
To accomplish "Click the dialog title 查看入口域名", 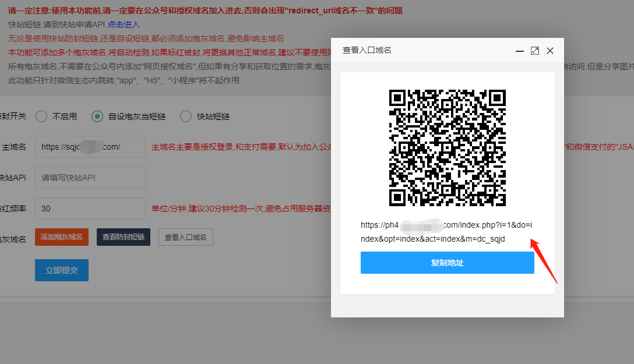I will [367, 50].
